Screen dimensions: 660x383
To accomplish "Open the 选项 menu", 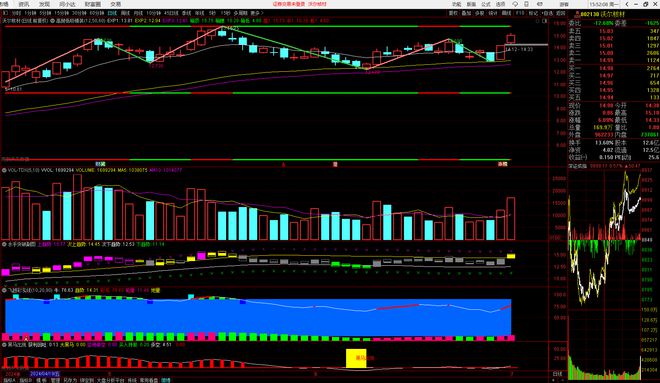I will coord(500,4).
